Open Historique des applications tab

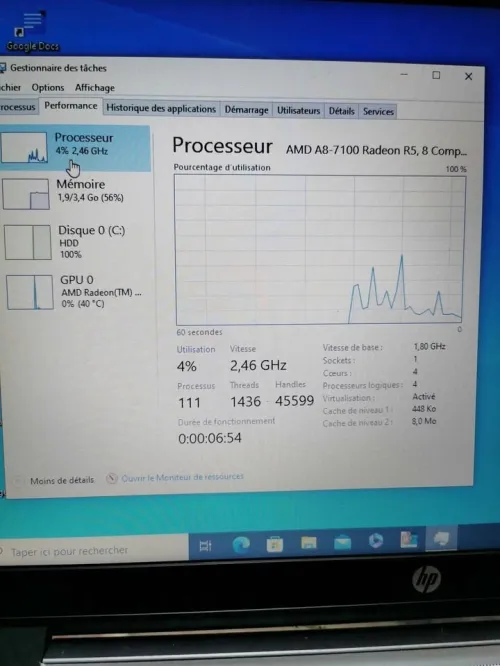click(161, 108)
